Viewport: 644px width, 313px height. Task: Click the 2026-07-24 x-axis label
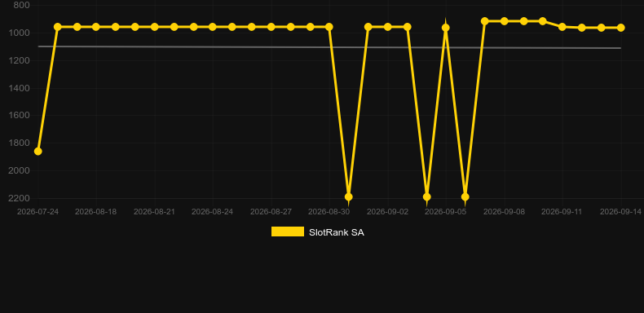(x=37, y=212)
